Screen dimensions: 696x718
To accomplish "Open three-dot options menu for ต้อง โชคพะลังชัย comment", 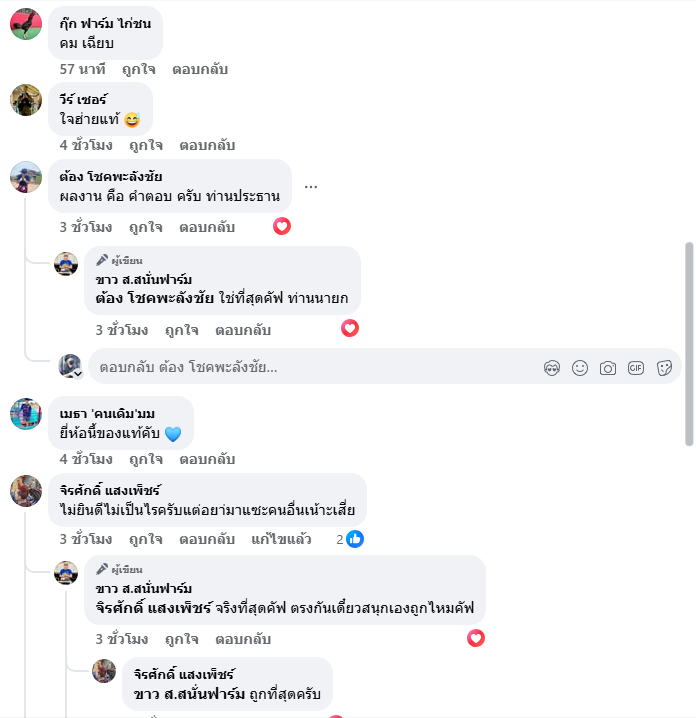I will pyautogui.click(x=311, y=186).
